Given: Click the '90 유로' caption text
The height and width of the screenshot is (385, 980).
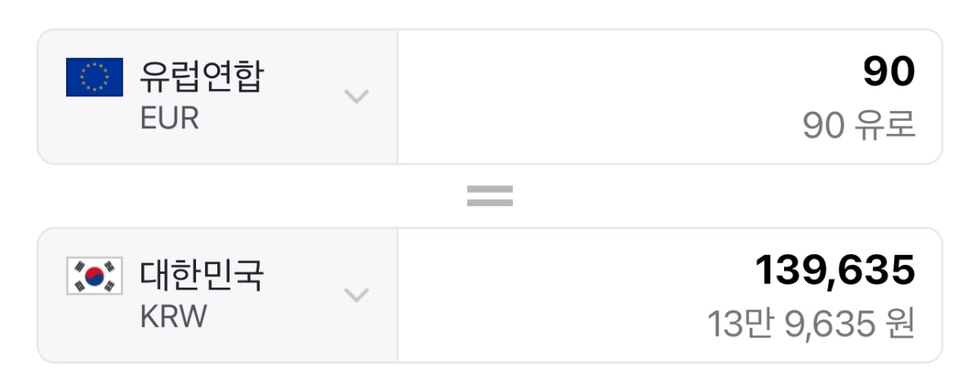Looking at the screenshot, I should click(x=858, y=126).
